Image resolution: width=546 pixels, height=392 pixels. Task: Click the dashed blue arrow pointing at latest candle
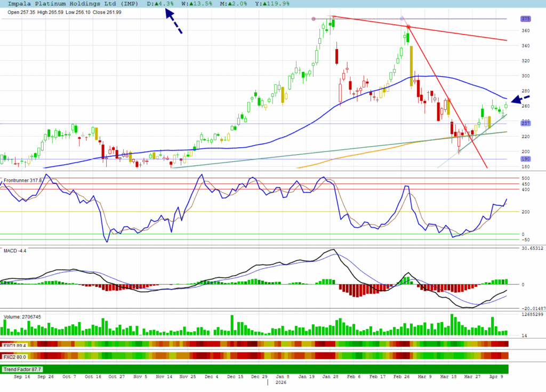tap(520, 99)
